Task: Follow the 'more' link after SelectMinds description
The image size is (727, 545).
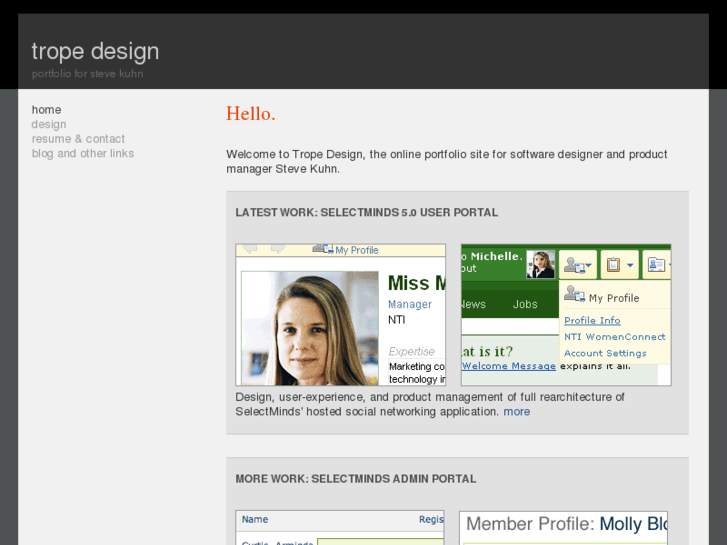Action: [x=517, y=412]
